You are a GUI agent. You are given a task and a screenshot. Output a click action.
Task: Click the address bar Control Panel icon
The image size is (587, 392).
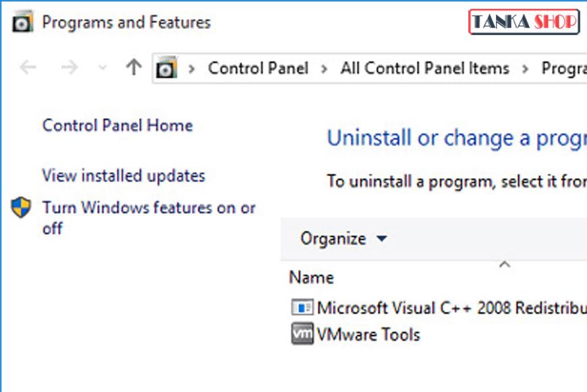tap(167, 68)
